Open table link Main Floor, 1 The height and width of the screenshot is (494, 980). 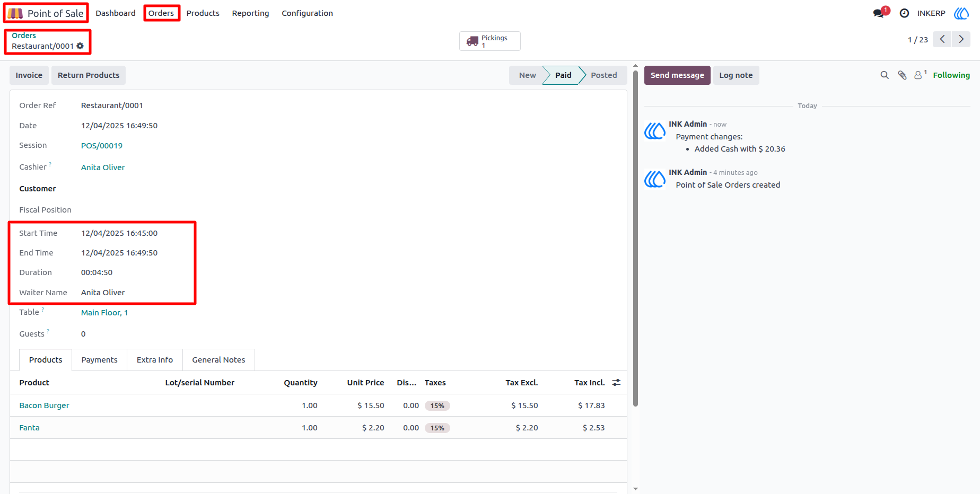click(104, 313)
